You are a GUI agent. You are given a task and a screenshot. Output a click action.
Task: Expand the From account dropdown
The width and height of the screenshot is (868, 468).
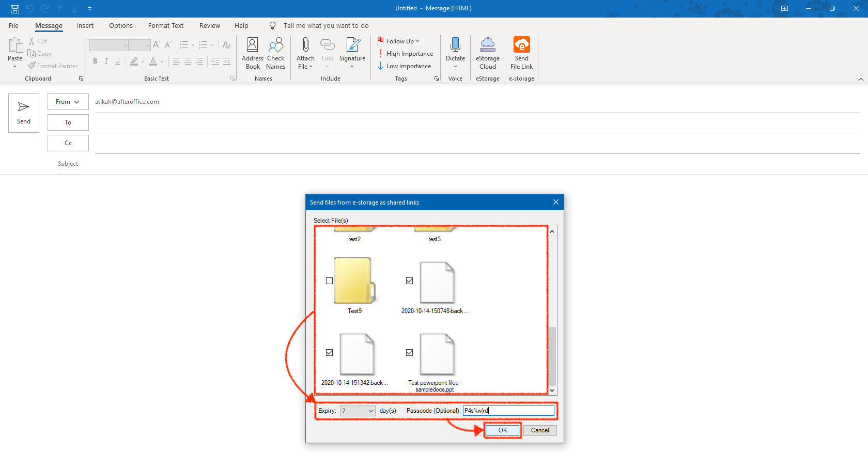[x=68, y=102]
